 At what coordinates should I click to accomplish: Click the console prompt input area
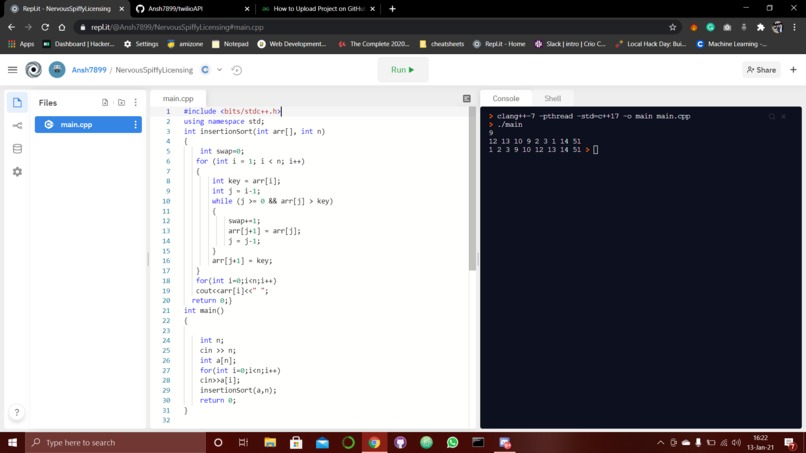tap(595, 150)
